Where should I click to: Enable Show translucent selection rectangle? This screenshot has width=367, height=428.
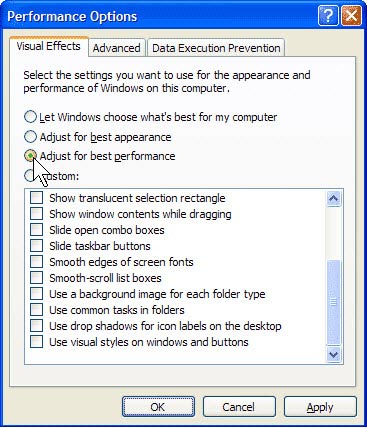click(x=36, y=197)
